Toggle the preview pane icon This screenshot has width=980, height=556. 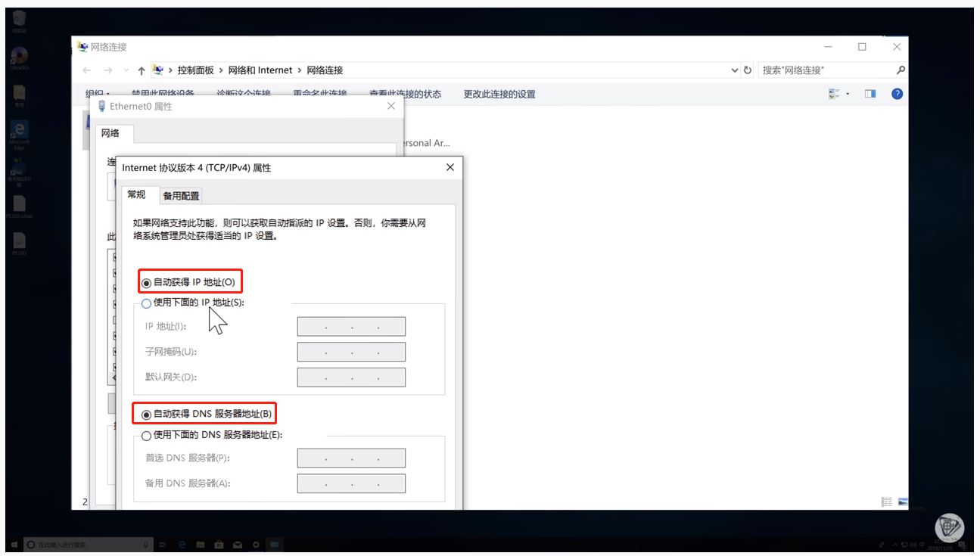tap(870, 94)
